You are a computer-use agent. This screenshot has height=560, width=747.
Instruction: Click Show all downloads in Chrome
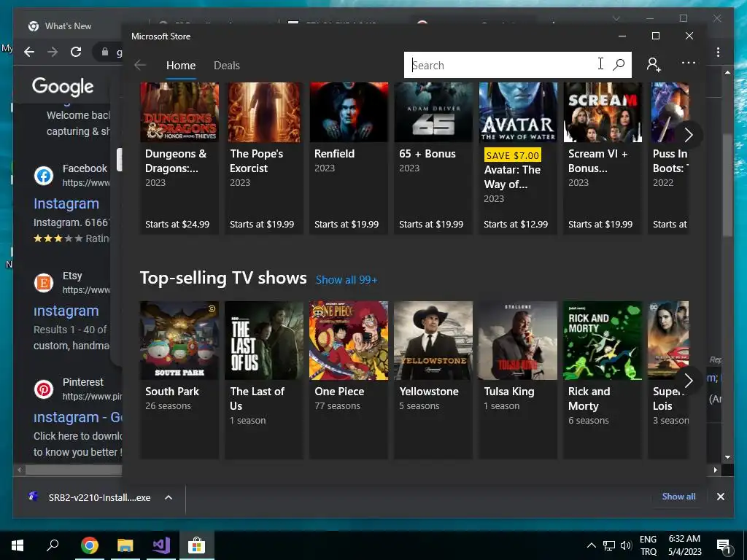click(x=678, y=496)
